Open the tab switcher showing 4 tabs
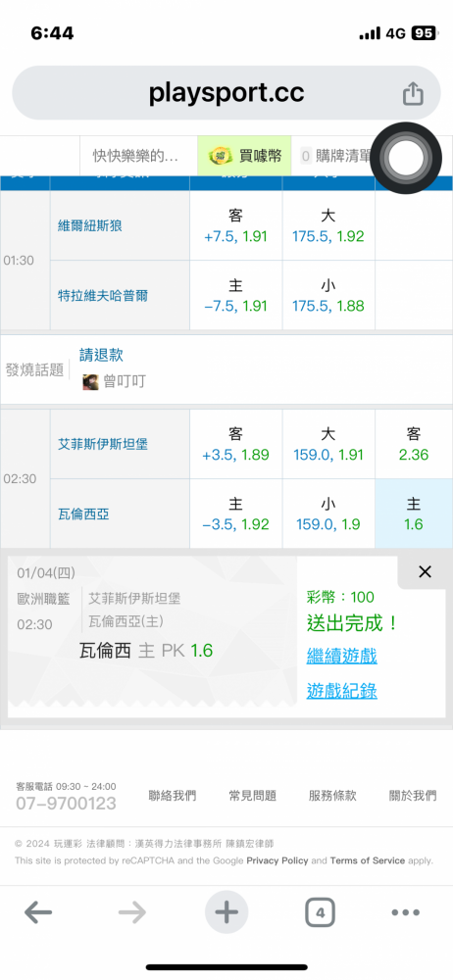Image resolution: width=453 pixels, height=980 pixels. [321, 913]
